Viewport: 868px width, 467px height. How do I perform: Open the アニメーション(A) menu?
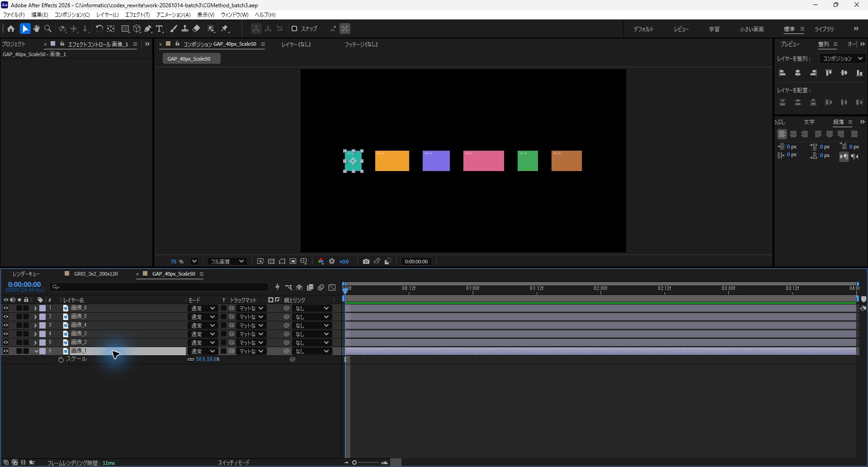[173, 15]
